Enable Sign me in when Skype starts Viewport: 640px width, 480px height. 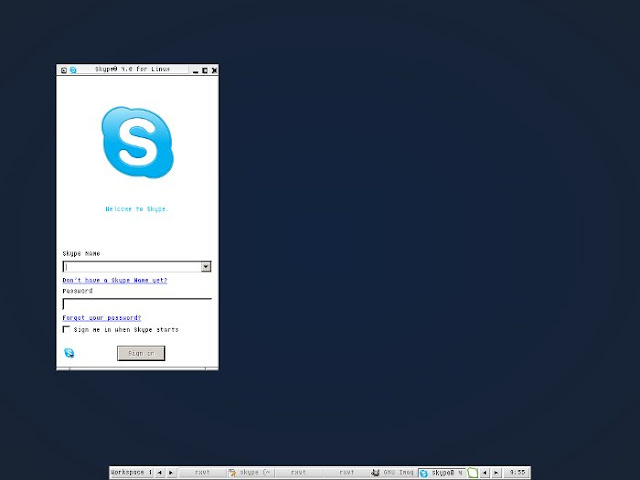pos(66,329)
